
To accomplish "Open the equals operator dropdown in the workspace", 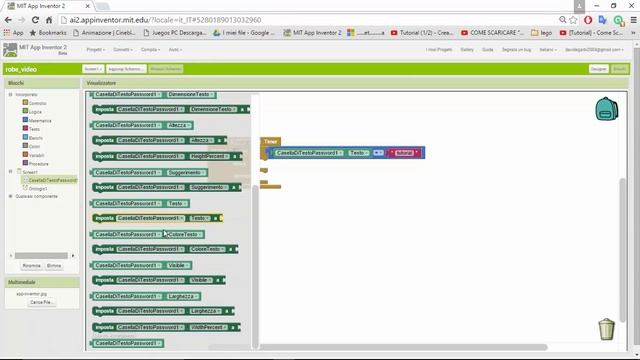I will tap(378, 153).
